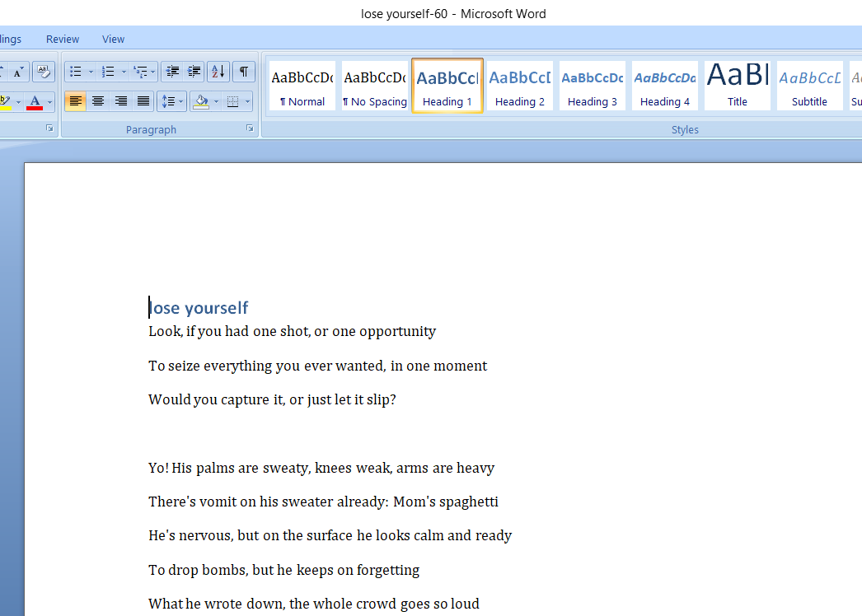Click the line "To seize everything you ever wanted"
The image size is (862, 616).
tap(318, 366)
